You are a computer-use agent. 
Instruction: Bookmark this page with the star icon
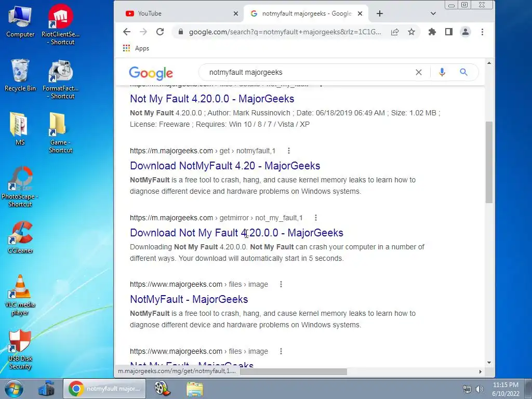pos(411,32)
